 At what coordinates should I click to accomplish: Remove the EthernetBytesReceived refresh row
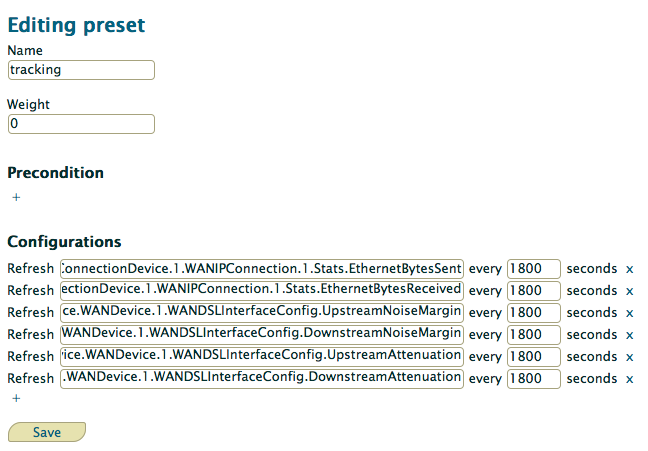629,291
